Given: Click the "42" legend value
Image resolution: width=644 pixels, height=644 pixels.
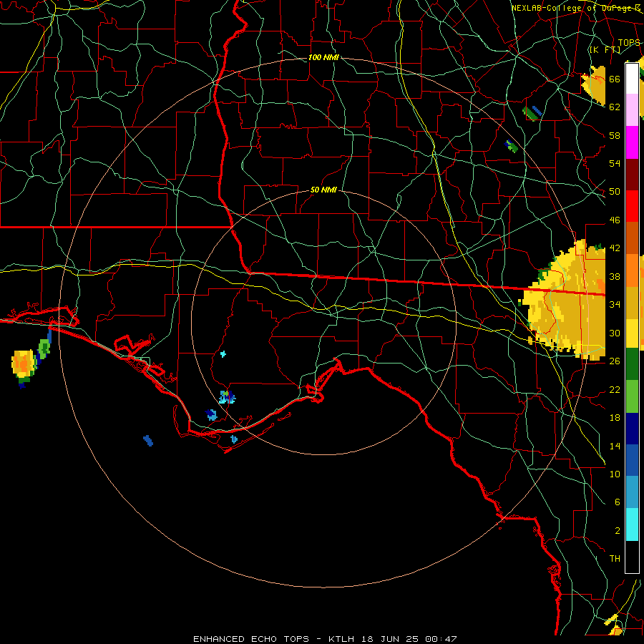Looking at the screenshot, I should point(615,248).
